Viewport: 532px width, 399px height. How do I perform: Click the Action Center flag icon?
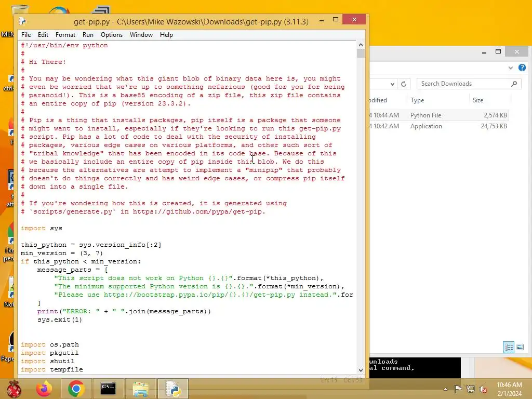point(458,389)
